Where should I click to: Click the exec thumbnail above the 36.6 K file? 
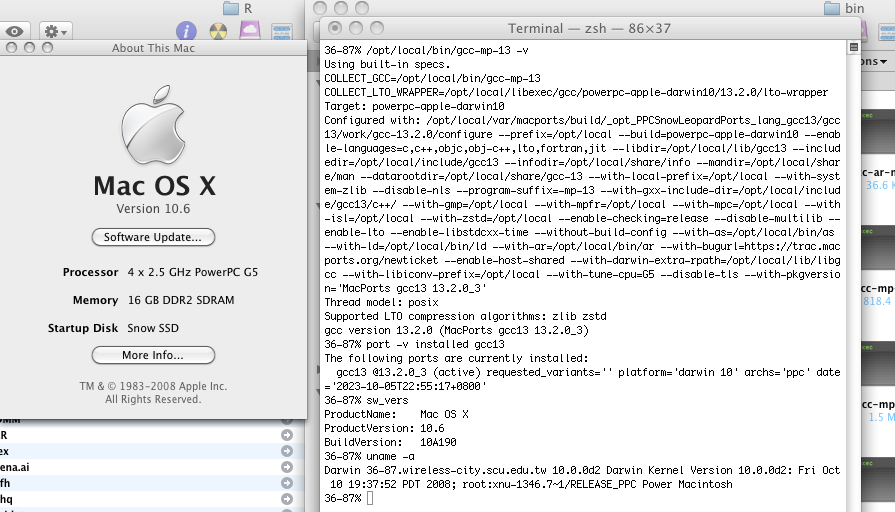[878, 131]
